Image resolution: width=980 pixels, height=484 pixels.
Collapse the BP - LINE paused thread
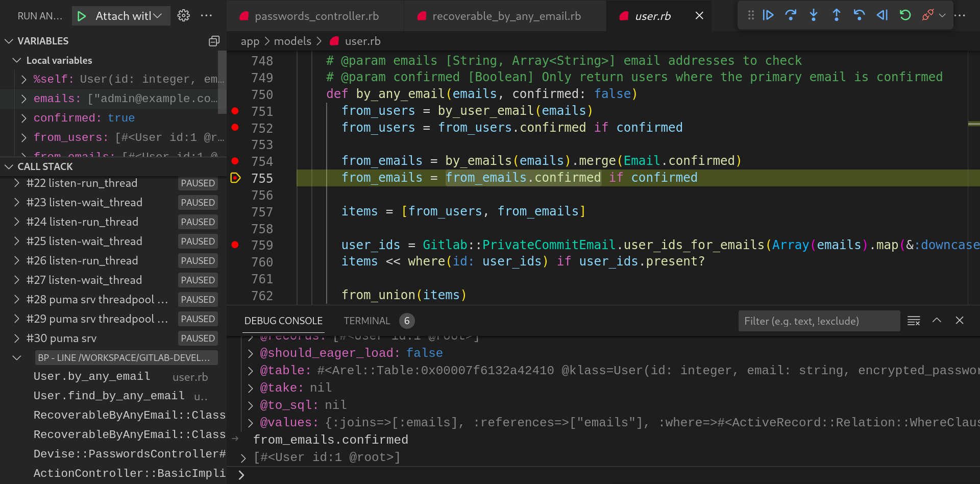17,357
